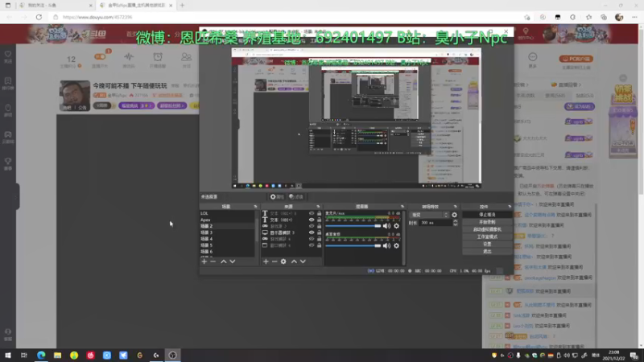Move the selected scene down
The image size is (644, 362).
point(233,261)
